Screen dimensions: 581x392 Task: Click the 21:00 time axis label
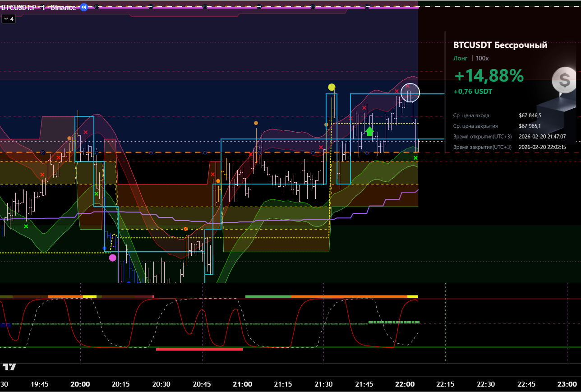[242, 384]
